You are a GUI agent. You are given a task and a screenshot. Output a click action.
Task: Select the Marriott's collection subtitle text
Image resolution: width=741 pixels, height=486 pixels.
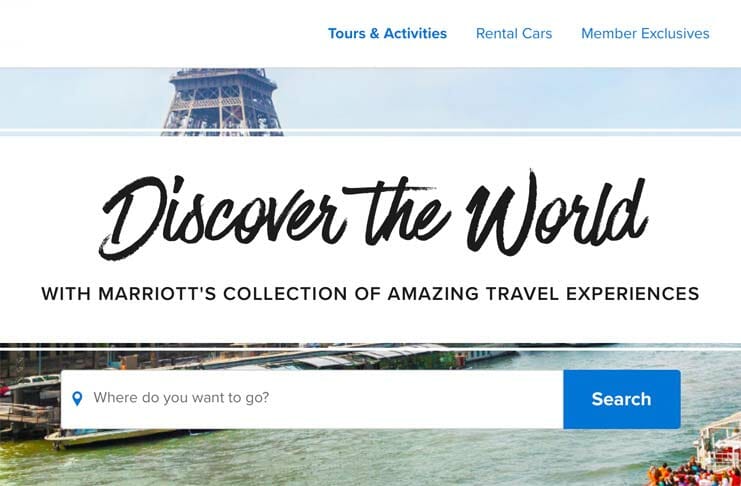pyautogui.click(x=370, y=294)
